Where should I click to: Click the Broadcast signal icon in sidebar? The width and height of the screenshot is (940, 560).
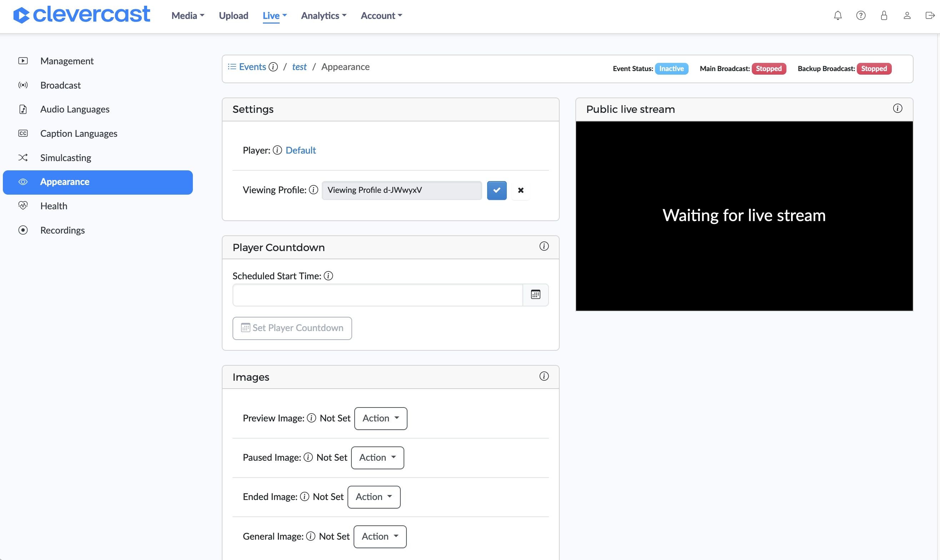coord(23,85)
